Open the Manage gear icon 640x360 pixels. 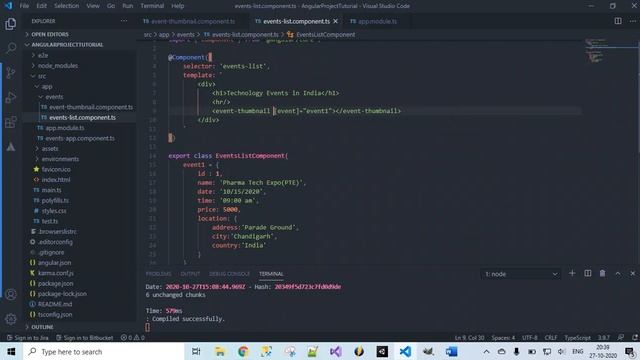(11, 319)
